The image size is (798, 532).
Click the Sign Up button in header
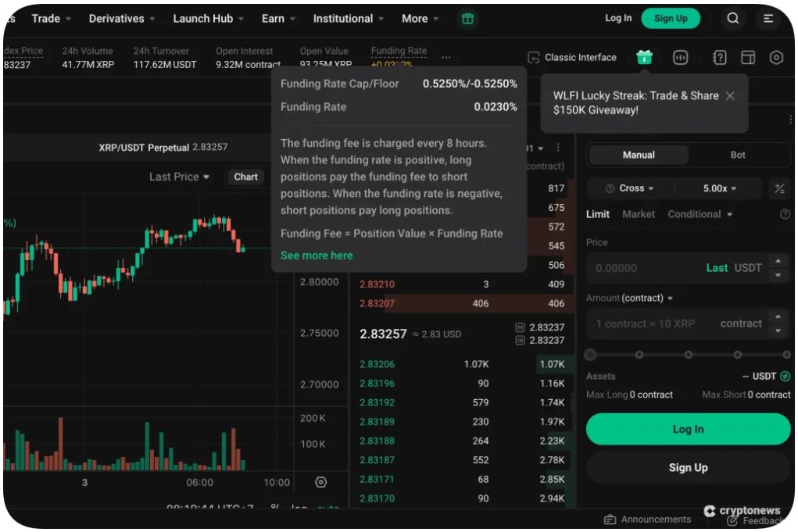(671, 18)
